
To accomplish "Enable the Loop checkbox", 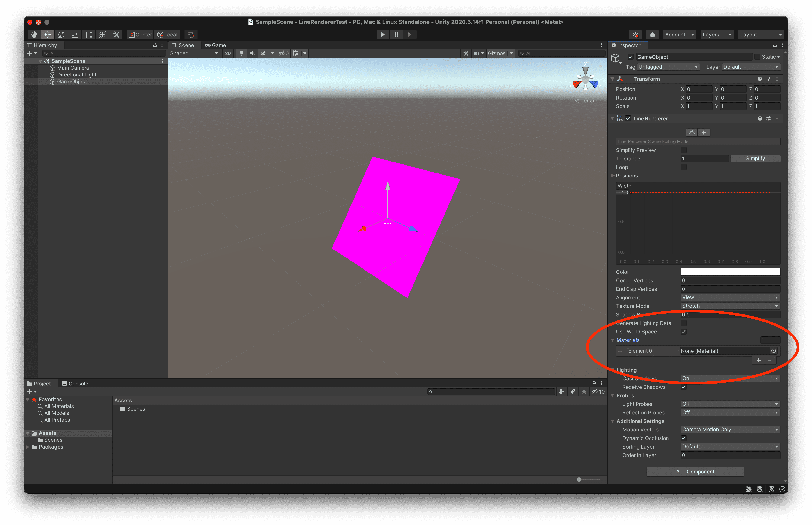I will 683,167.
